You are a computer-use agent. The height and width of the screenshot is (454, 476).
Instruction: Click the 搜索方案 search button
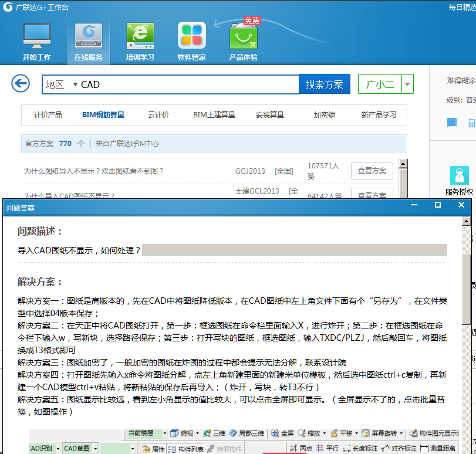click(324, 84)
